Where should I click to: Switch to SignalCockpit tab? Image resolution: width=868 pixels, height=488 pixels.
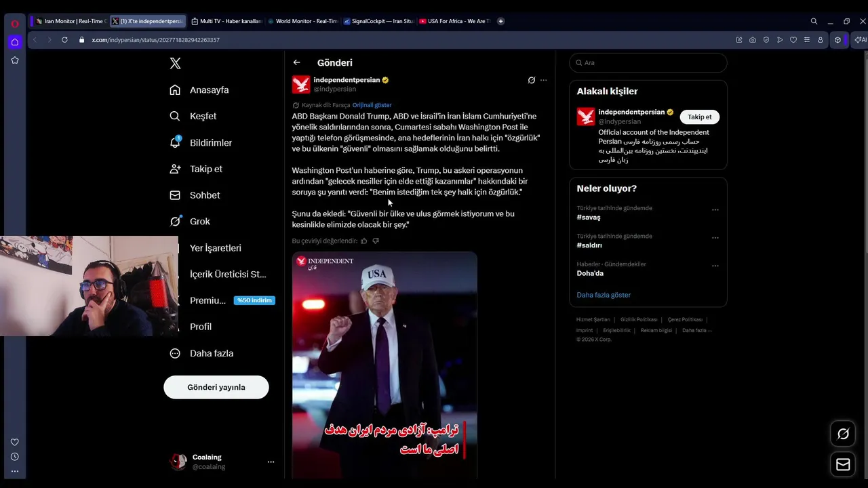[x=378, y=21]
